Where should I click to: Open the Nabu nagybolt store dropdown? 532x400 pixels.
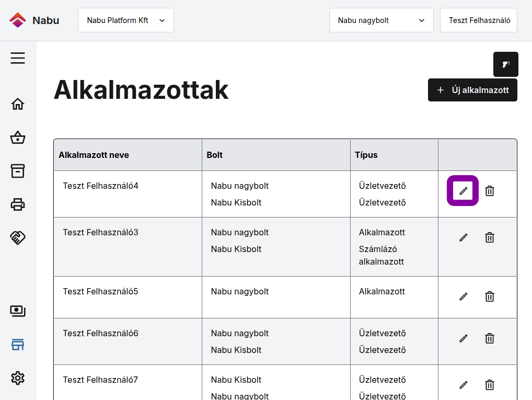[381, 20]
